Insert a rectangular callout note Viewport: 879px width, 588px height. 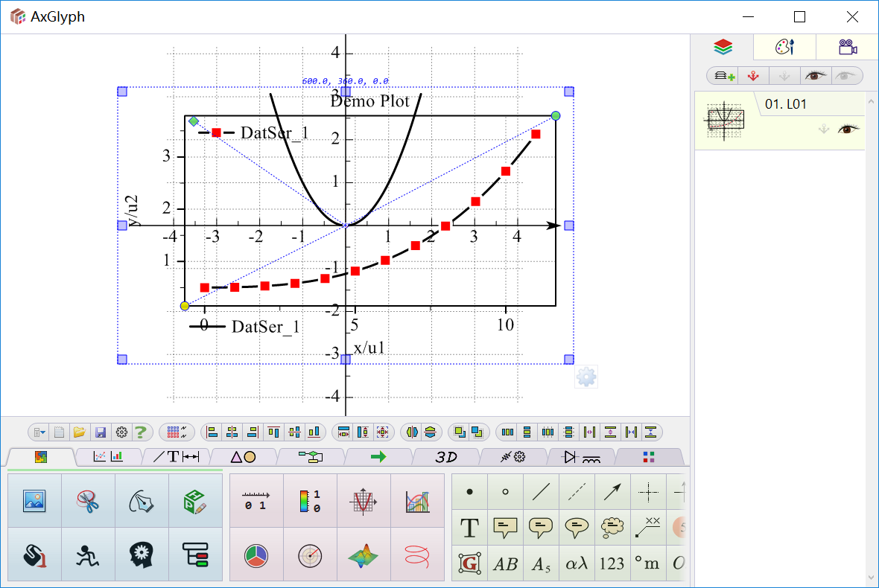(x=505, y=528)
